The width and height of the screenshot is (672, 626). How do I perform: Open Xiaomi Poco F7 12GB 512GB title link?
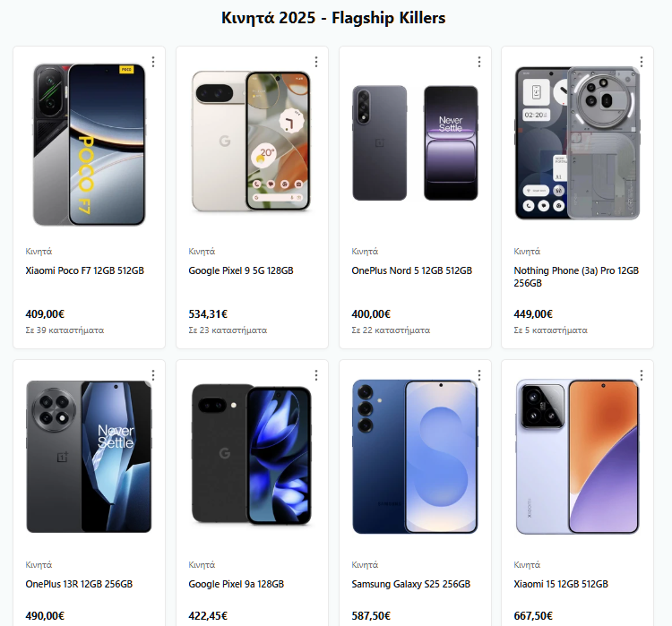85,270
